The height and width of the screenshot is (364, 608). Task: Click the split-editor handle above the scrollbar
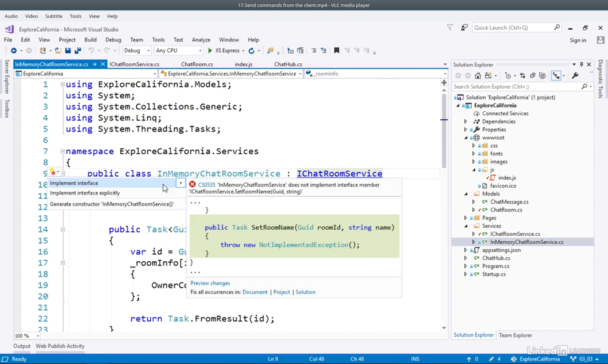[x=444, y=83]
